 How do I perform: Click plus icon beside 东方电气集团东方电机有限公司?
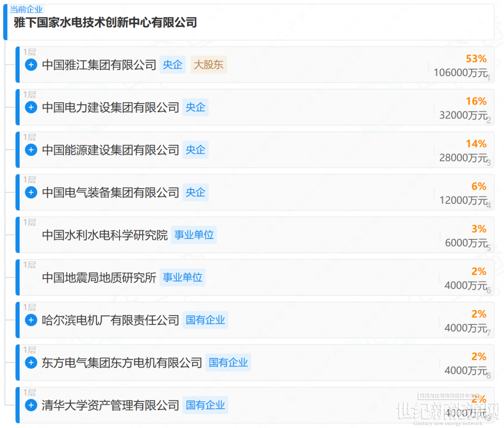pyautogui.click(x=31, y=363)
